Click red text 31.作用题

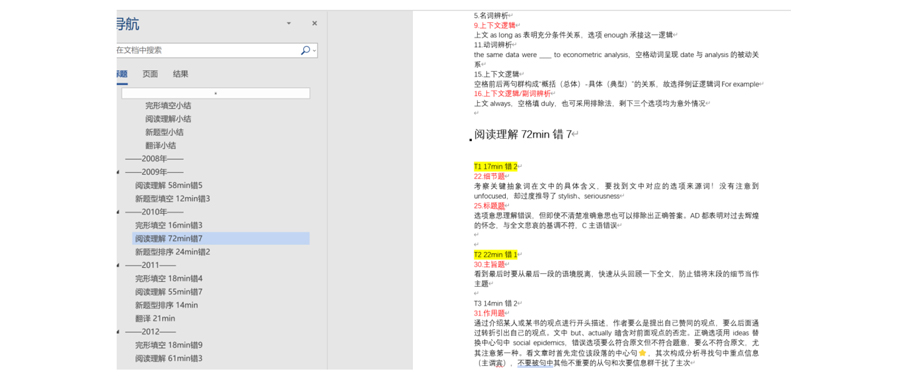[x=489, y=313]
